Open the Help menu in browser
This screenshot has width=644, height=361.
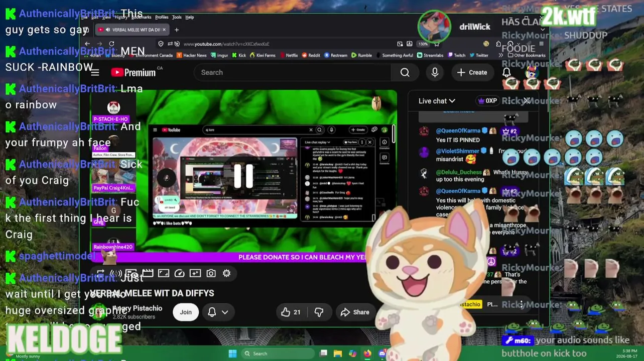190,17
